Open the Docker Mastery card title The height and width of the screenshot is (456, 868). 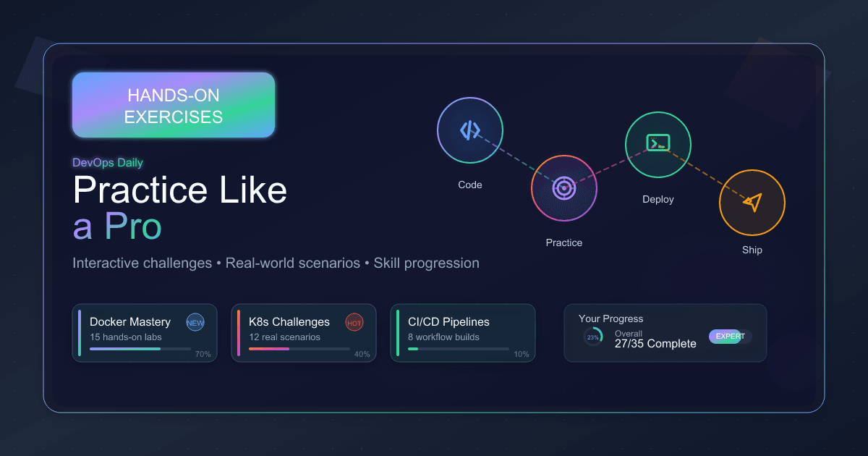tap(130, 322)
